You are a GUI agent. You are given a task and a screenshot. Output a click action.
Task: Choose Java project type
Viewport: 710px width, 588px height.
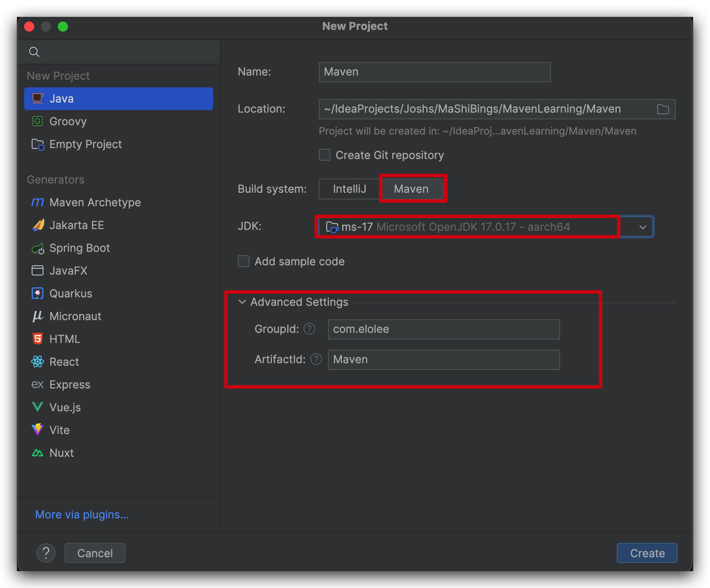point(119,99)
